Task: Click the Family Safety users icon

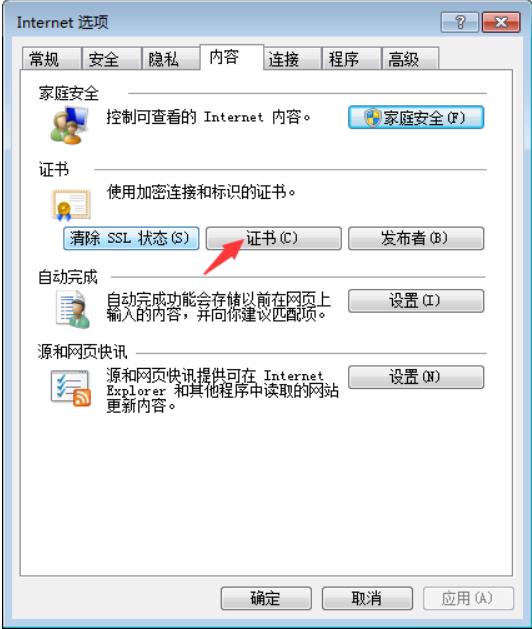Action: coord(69,125)
